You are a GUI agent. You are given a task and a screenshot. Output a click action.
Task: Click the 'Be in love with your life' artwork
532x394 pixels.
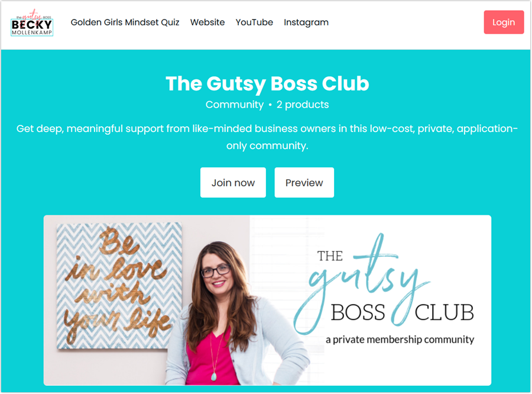tap(119, 285)
